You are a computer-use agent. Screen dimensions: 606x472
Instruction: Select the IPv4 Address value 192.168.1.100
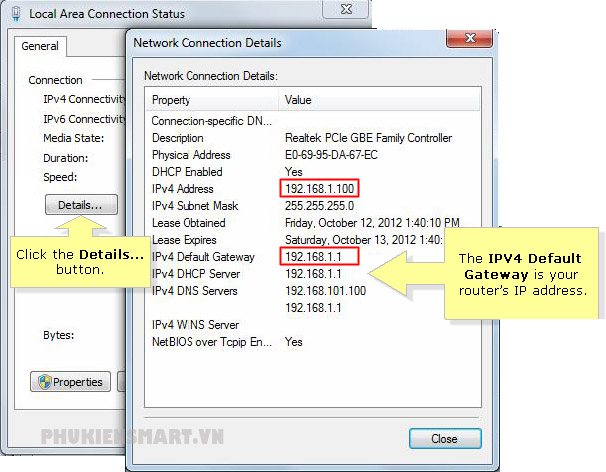click(319, 189)
